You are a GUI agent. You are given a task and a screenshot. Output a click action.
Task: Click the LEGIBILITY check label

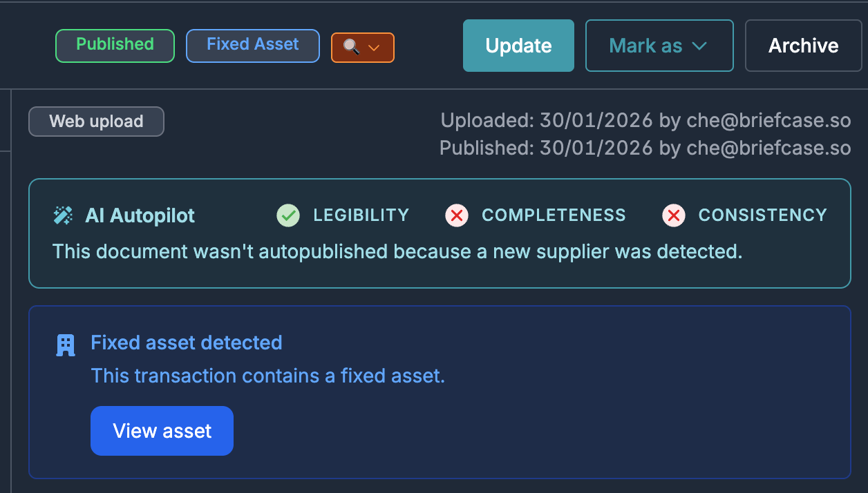361,215
